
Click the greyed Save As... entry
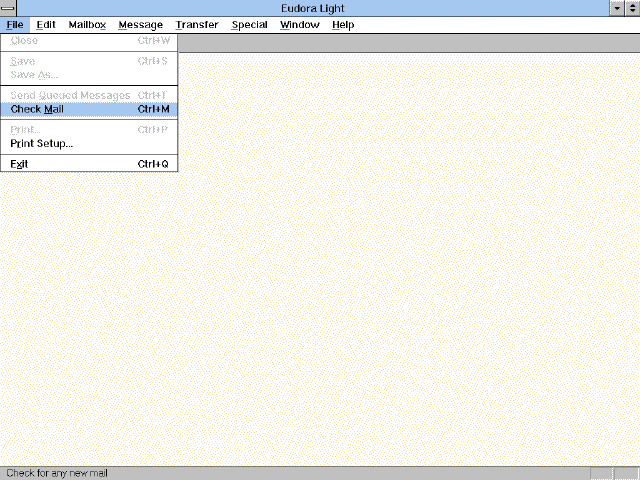click(89, 75)
